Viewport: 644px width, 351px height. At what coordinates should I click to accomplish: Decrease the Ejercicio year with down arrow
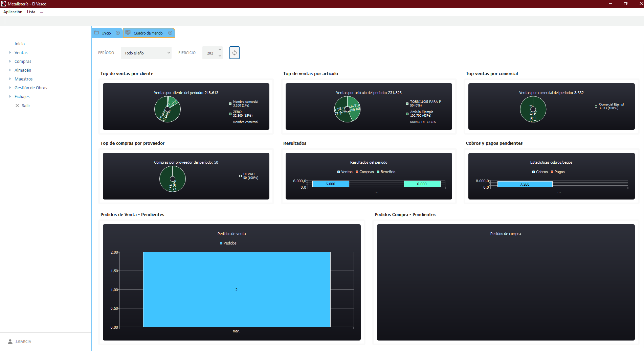(220, 56)
